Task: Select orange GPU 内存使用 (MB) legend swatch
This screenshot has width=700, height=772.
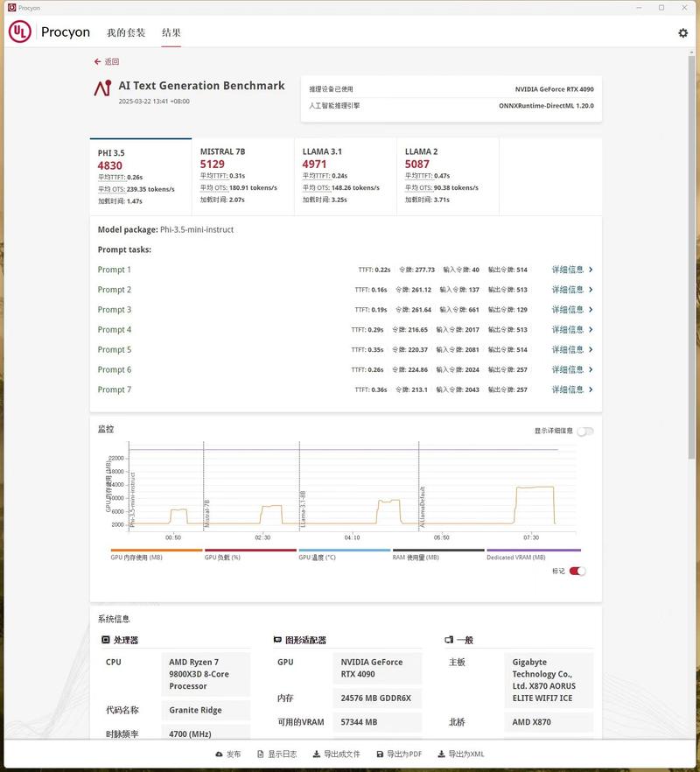Action: pyautogui.click(x=157, y=550)
